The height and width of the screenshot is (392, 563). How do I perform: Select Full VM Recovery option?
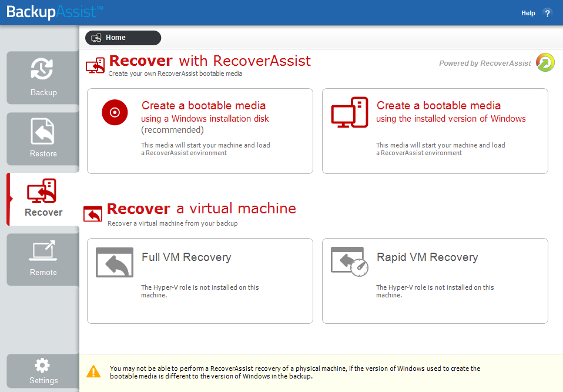200,281
